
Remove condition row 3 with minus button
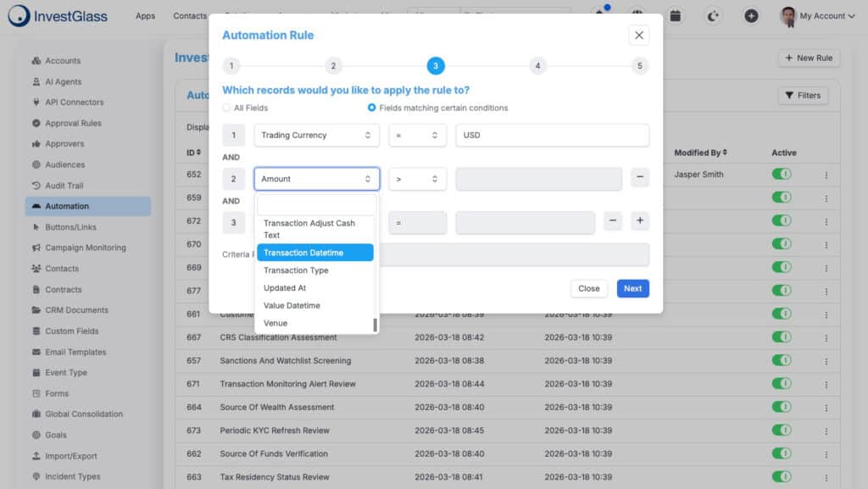coord(613,220)
